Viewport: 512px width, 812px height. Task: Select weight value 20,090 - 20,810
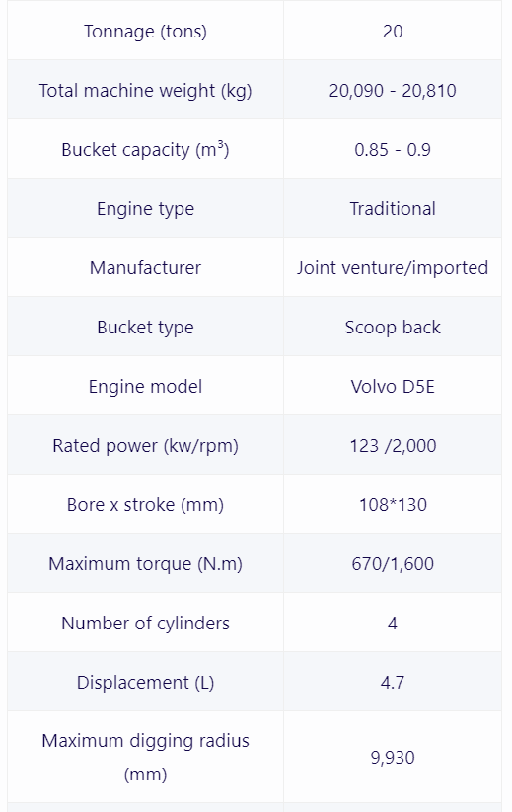tap(393, 91)
